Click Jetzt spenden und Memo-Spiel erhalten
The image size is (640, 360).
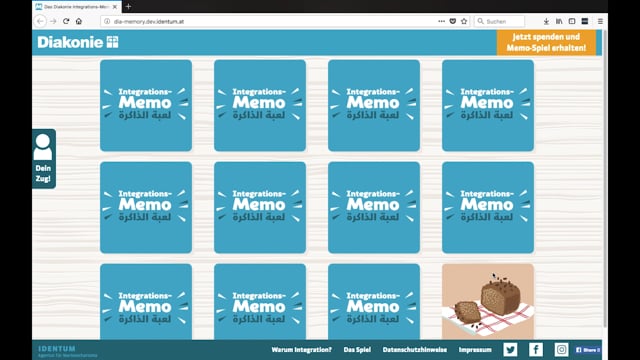pyautogui.click(x=546, y=42)
